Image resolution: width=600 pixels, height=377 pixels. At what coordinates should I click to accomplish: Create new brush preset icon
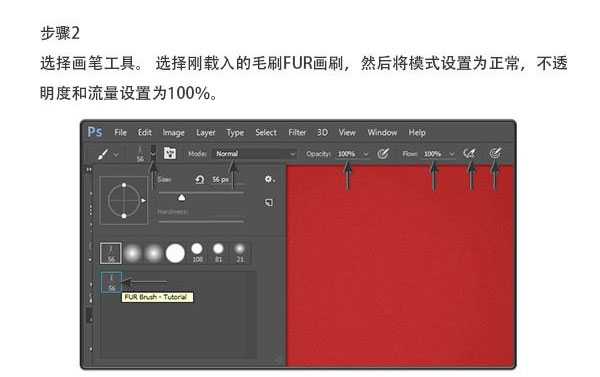(269, 202)
